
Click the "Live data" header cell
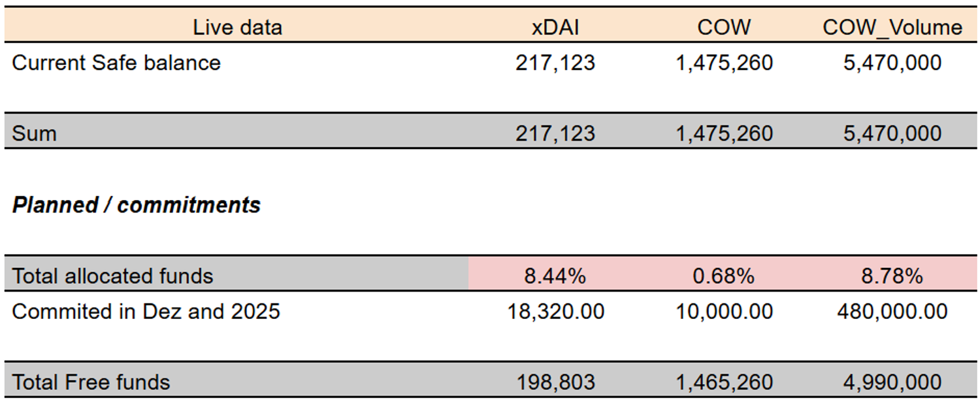point(237,27)
